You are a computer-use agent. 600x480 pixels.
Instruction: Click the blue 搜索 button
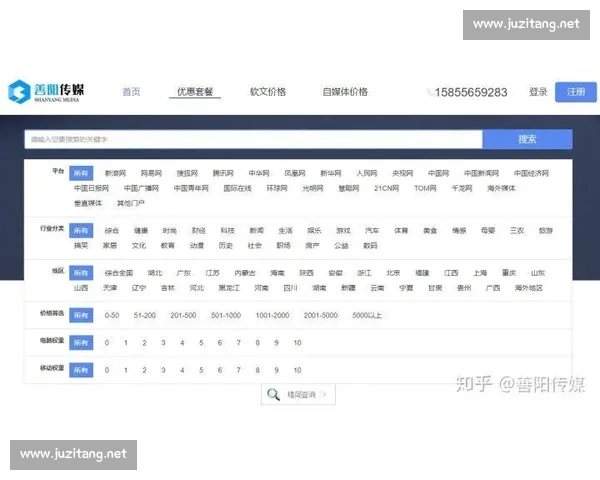(x=527, y=139)
